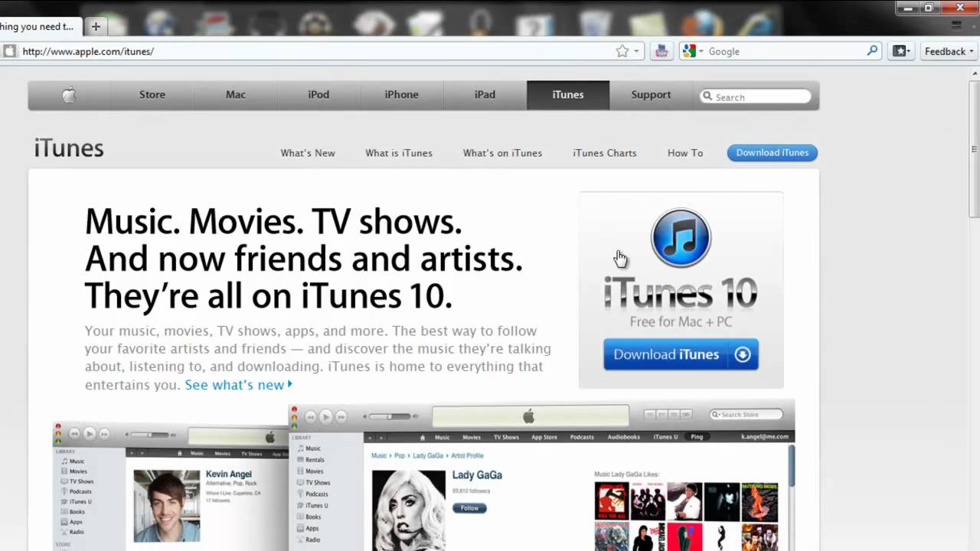Open the dropdown arrow next to the bookmark star

coord(636,51)
